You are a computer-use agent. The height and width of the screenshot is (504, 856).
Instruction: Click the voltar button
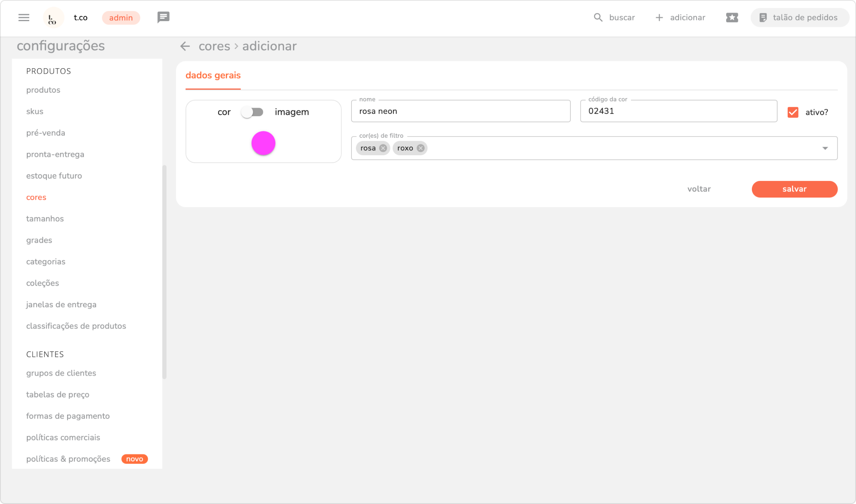coord(699,189)
